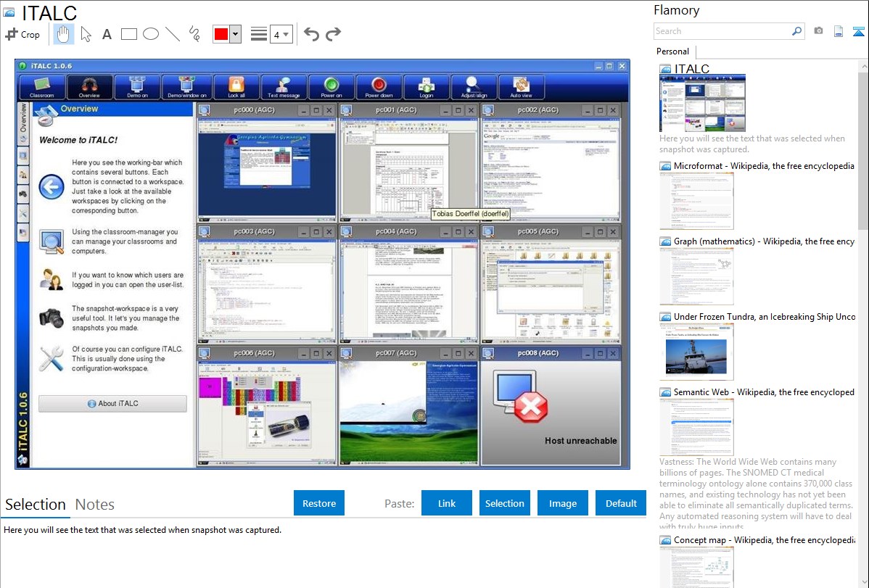Click the Semantic Web - Wikipedia snapshot title
The image size is (869, 588).
[764, 392]
